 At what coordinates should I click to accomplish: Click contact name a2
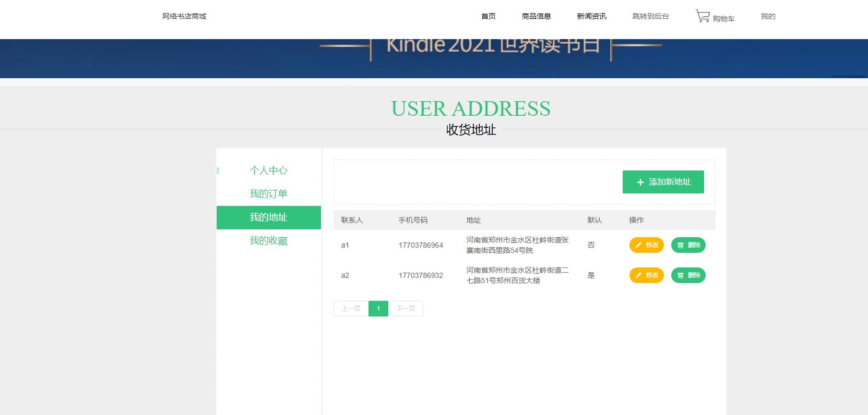345,275
